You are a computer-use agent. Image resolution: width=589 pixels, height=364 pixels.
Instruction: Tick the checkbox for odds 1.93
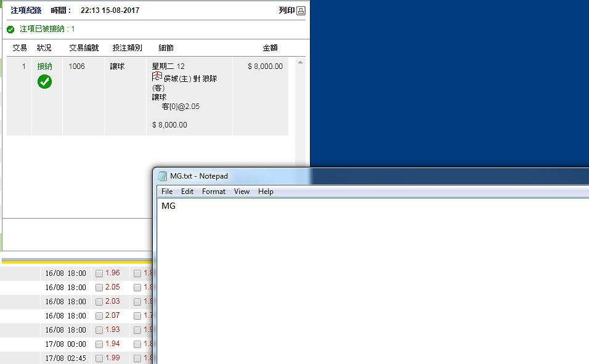[99, 330]
